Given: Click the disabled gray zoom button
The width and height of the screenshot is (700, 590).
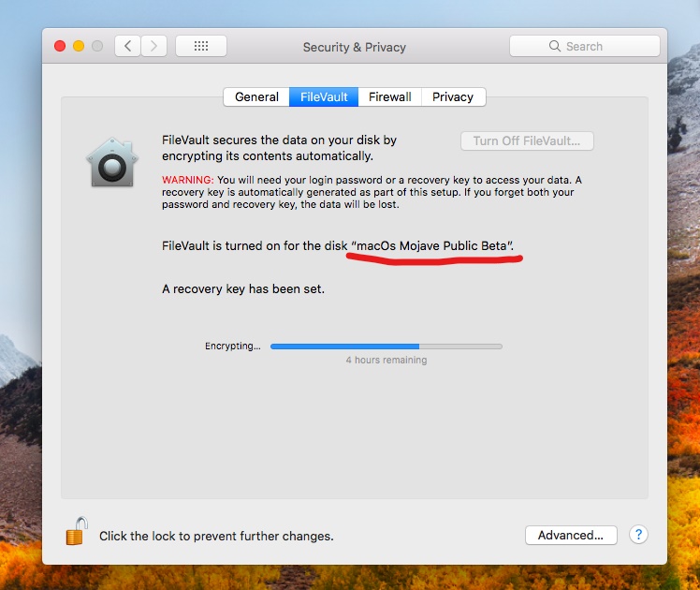Looking at the screenshot, I should tap(97, 46).
